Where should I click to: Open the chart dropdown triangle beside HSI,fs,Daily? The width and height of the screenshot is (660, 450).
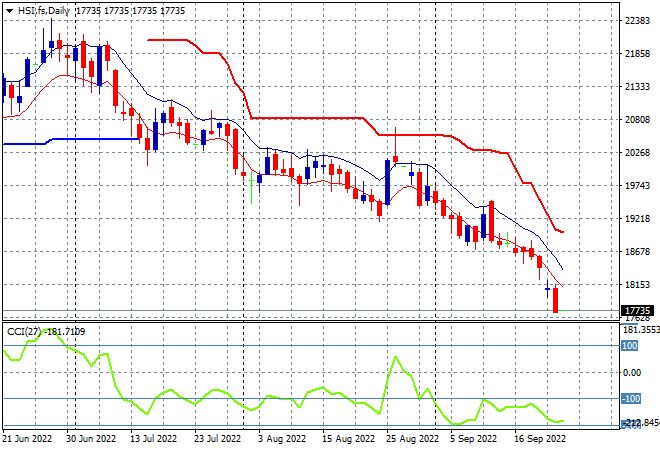[9, 11]
